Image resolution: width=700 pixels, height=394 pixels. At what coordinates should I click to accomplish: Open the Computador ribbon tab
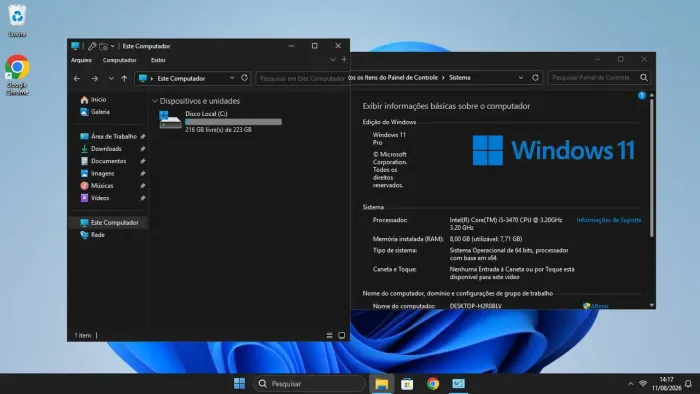coord(119,60)
